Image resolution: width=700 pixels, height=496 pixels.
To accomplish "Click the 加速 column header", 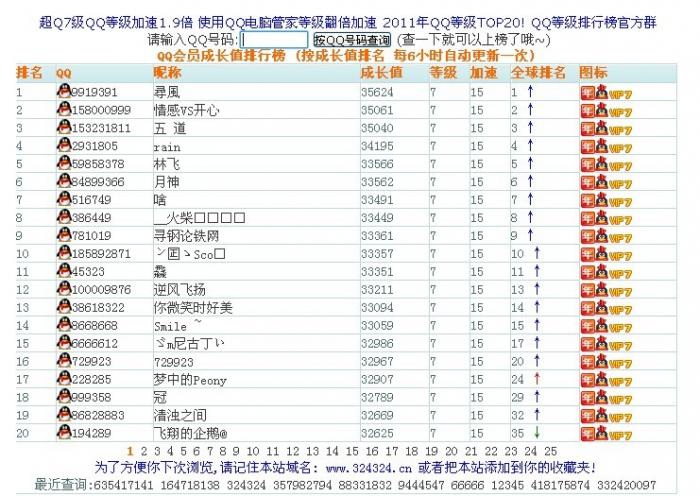I will tap(483, 72).
